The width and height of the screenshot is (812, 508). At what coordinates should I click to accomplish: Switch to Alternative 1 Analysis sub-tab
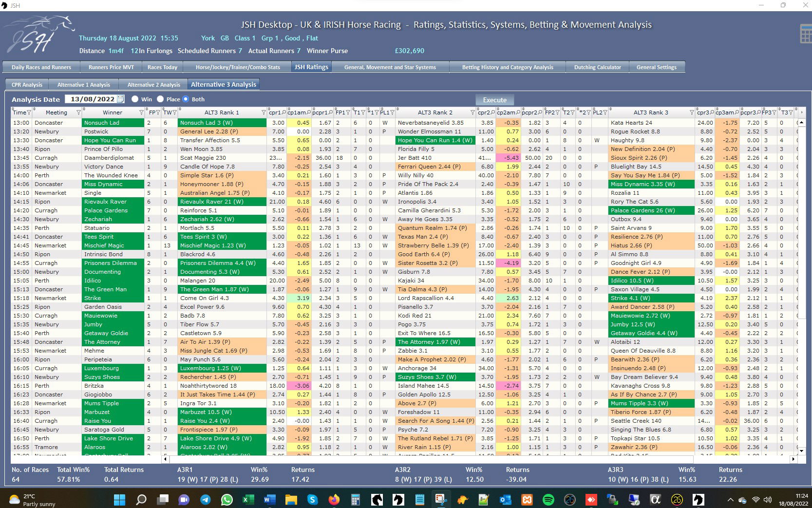click(84, 85)
